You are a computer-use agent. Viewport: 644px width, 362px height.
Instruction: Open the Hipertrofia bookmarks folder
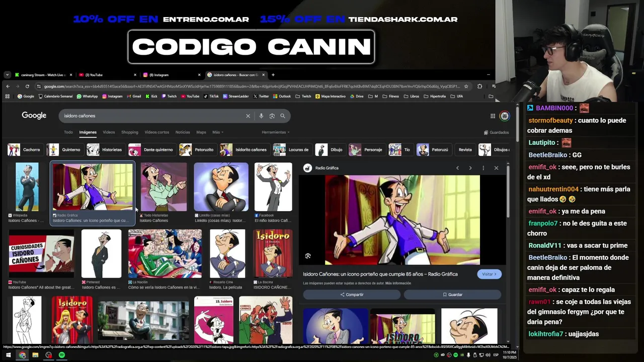435,96
